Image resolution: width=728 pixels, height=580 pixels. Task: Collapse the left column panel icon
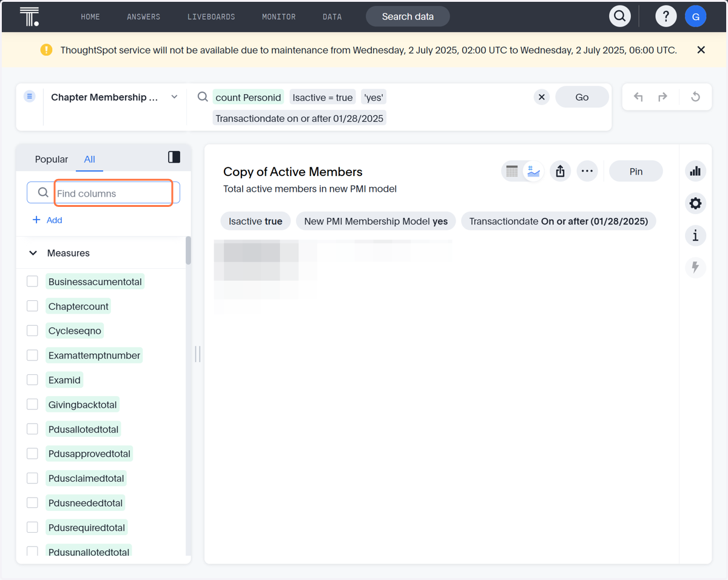[174, 157]
